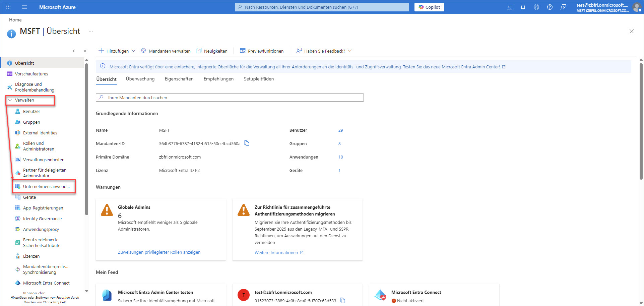Open the Cloud Shell terminal
This screenshot has height=306, width=644.
pyautogui.click(x=510, y=7)
